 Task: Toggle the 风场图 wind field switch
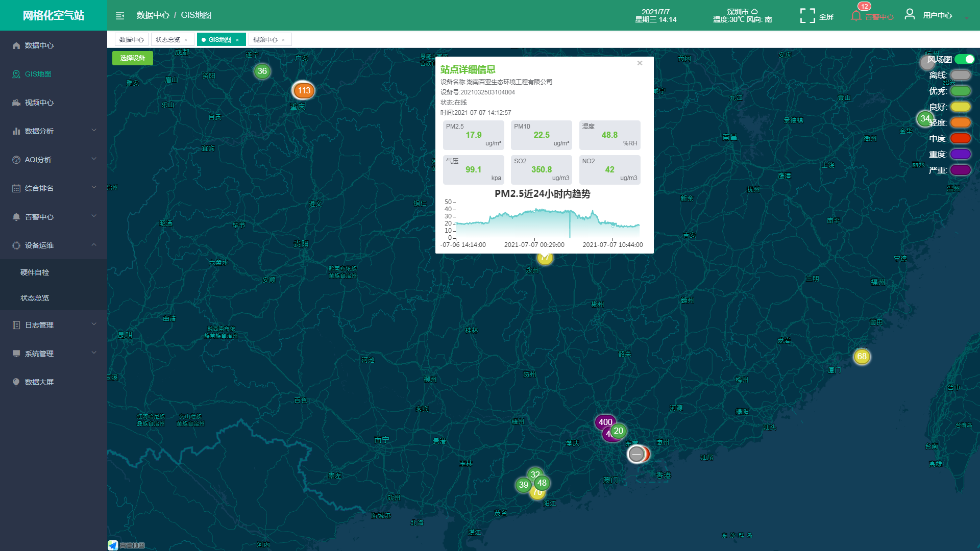[964, 59]
